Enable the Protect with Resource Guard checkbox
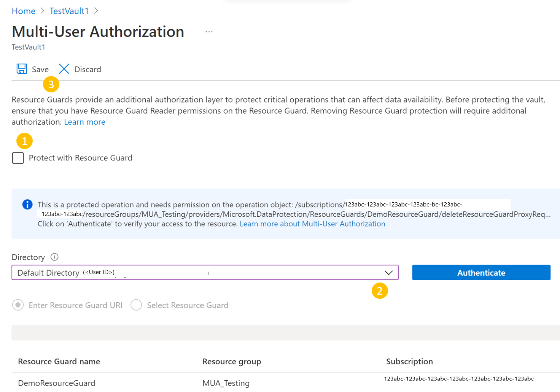560x392 pixels. 17,158
